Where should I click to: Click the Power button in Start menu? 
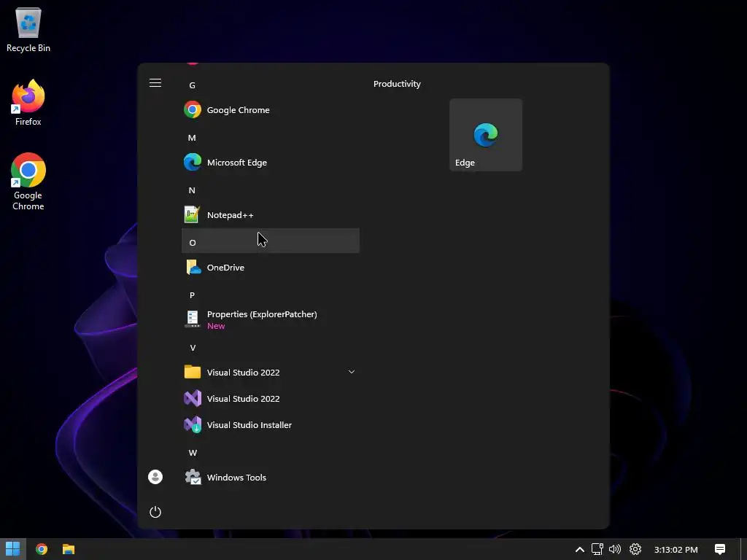point(155,512)
